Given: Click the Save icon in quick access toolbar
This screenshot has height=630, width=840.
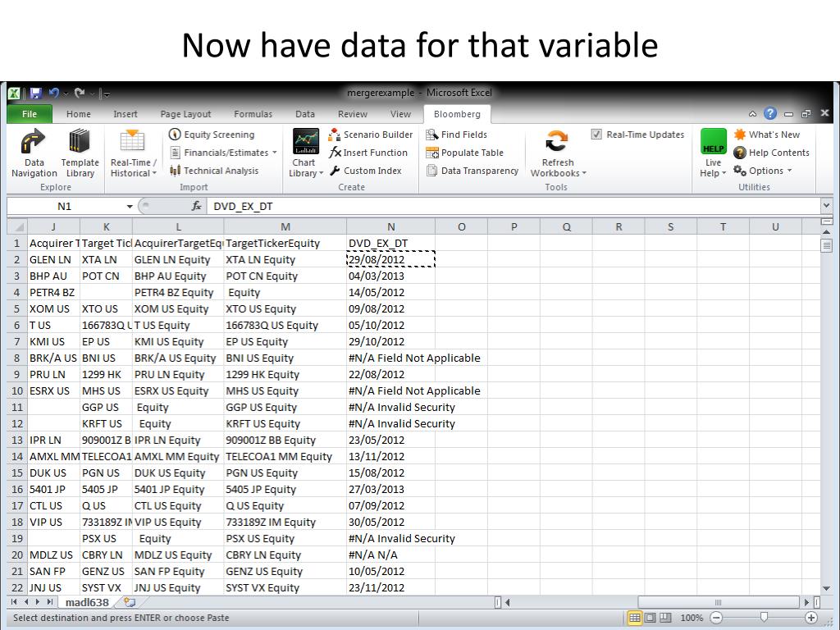Looking at the screenshot, I should pos(35,94).
